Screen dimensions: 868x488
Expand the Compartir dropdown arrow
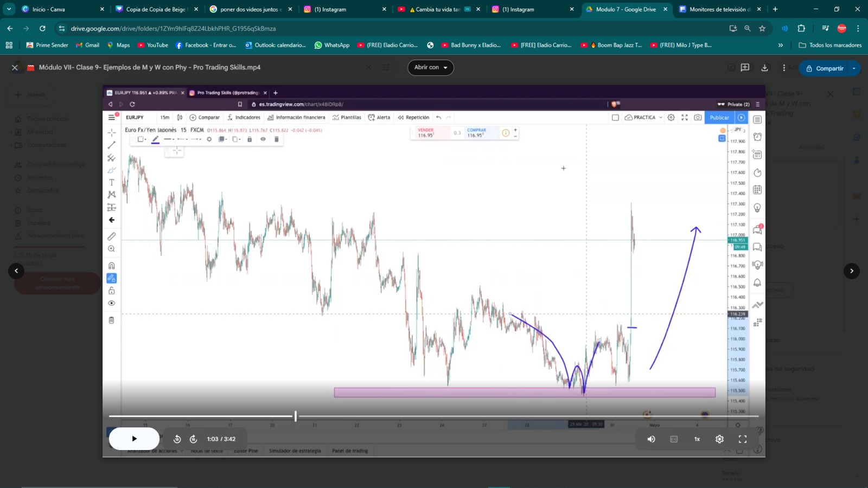click(x=854, y=68)
